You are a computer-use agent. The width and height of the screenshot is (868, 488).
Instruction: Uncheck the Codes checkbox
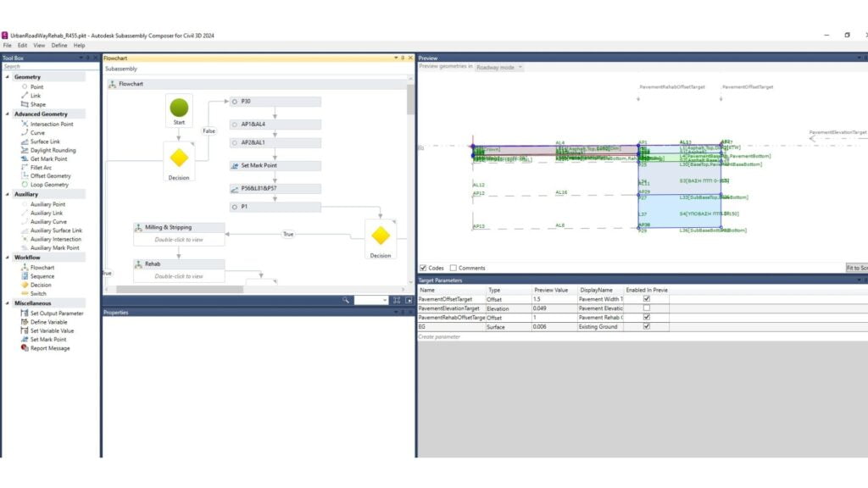coord(424,268)
